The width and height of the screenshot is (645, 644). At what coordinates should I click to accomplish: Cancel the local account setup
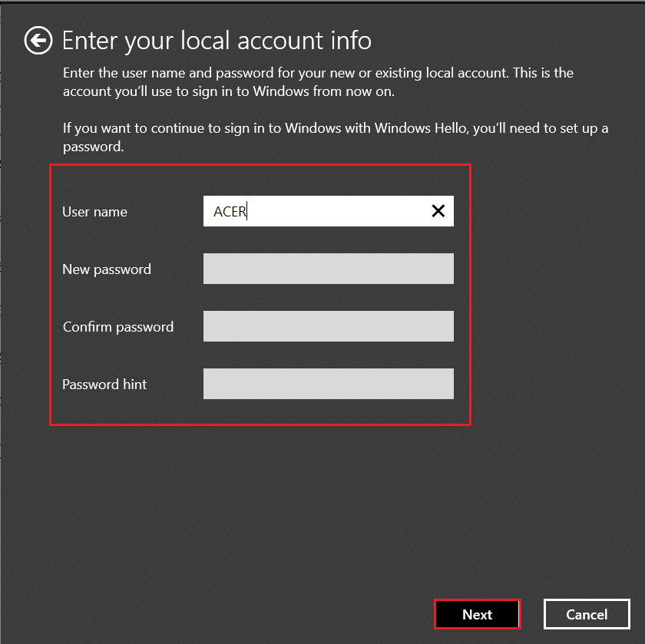pyautogui.click(x=587, y=614)
